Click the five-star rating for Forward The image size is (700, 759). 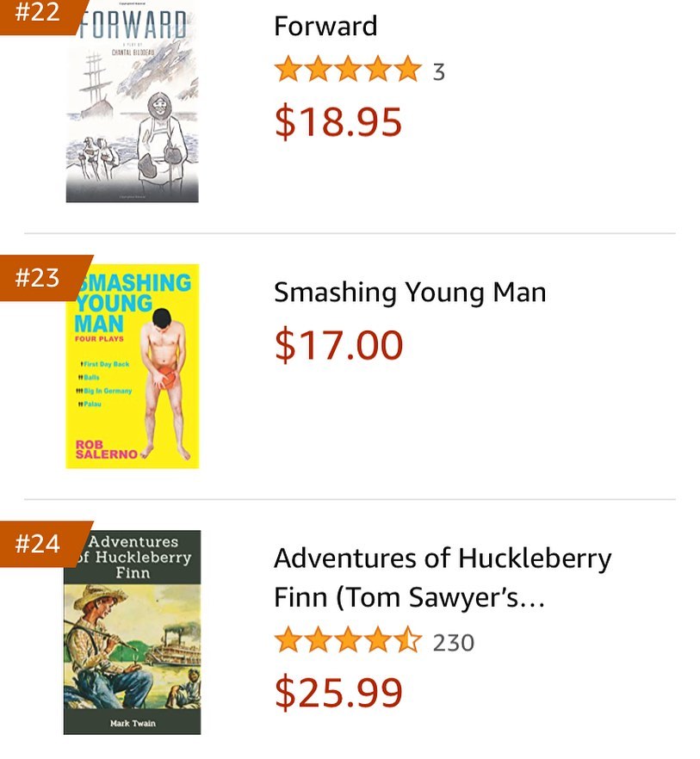coord(347,71)
